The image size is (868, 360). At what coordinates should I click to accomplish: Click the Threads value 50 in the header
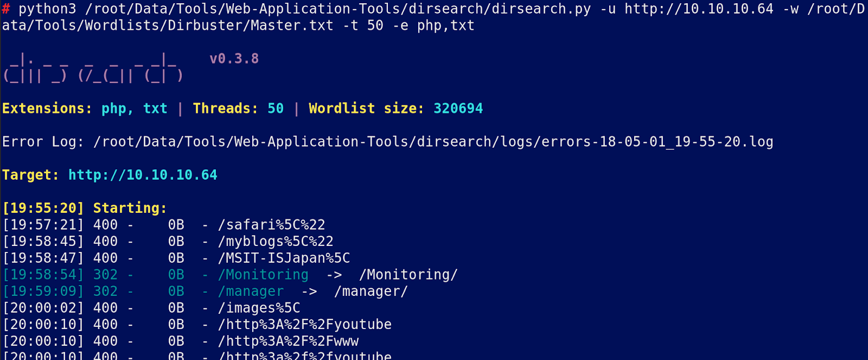[276, 109]
